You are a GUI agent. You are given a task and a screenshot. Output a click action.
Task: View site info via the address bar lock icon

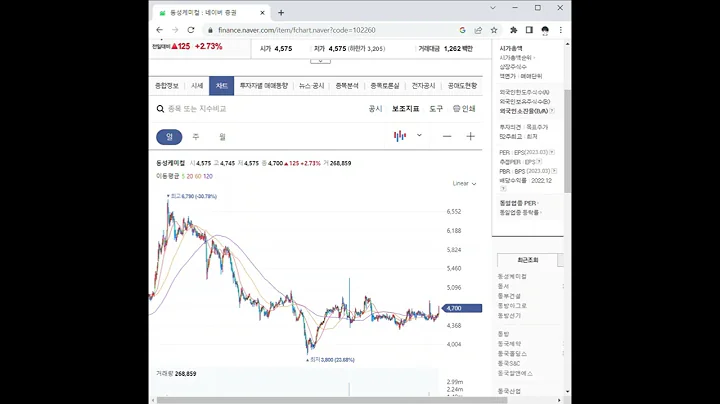(x=210, y=30)
